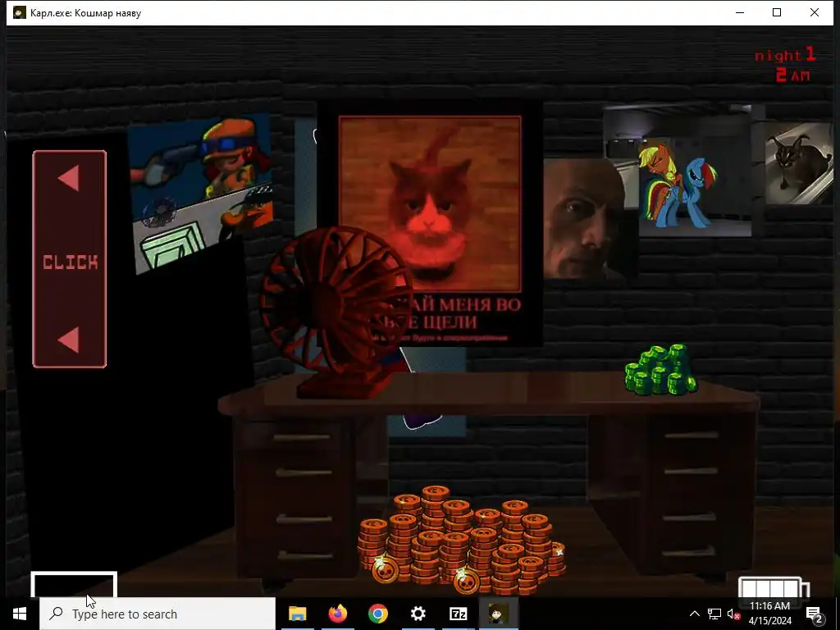This screenshot has height=630, width=840.
Task: Click the 2 AM clock text
Action: (x=793, y=75)
